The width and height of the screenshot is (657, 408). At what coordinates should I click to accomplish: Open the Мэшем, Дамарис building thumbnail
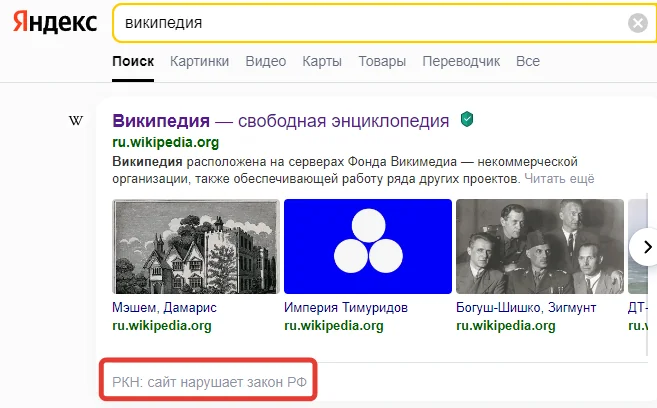[196, 245]
